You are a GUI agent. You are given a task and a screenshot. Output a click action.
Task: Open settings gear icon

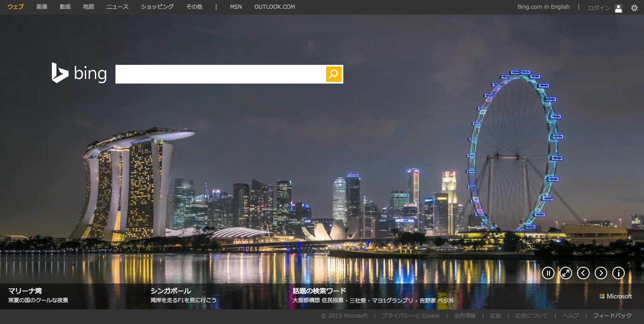(x=634, y=8)
